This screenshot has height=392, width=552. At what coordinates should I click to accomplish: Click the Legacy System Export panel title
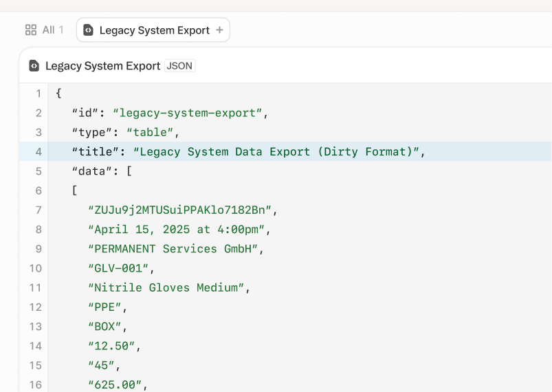102,66
